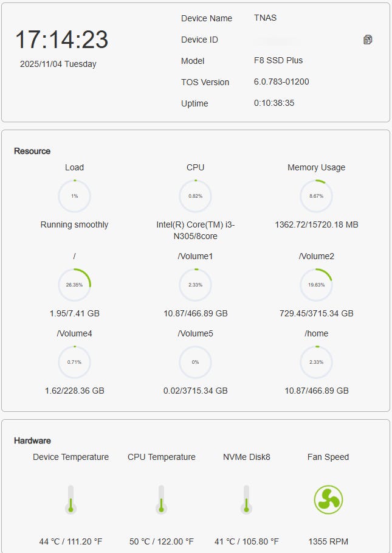
Task: Click the 1355 RPM fan speed value
Action: pos(328,541)
